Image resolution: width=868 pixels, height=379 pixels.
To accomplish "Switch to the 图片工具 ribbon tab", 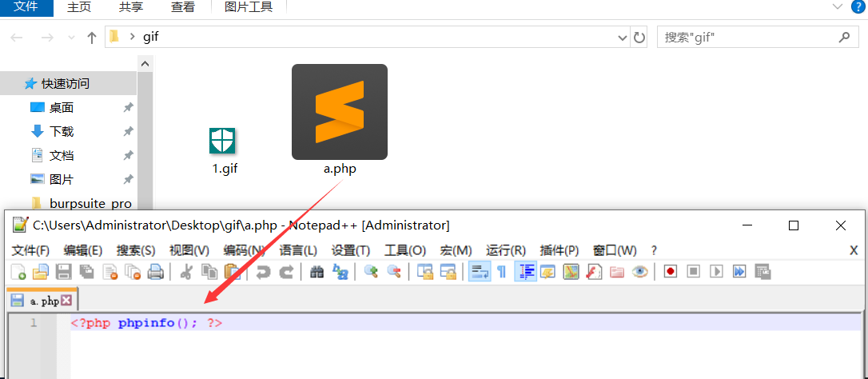I will coord(249,7).
